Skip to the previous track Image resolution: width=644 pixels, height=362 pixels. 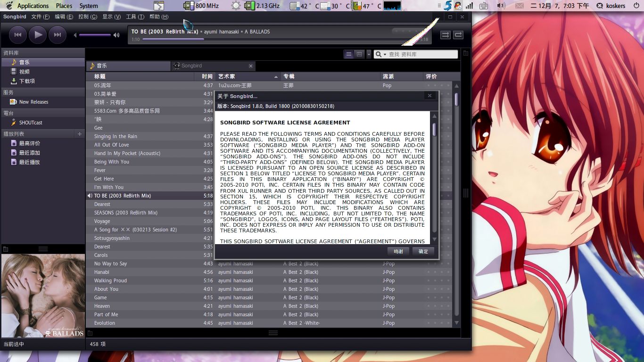point(17,34)
